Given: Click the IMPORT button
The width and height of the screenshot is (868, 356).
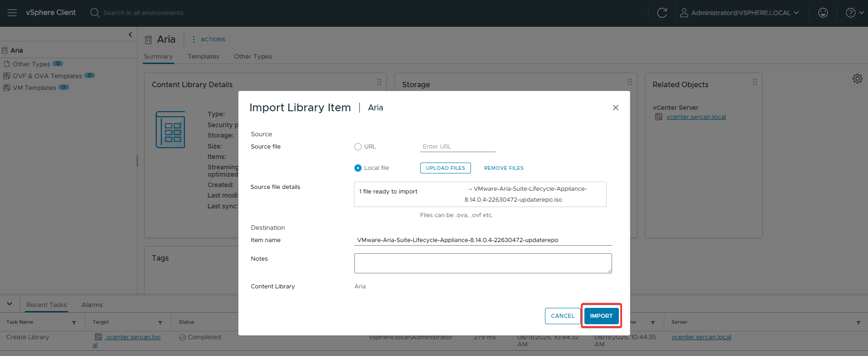Looking at the screenshot, I should point(601,316).
